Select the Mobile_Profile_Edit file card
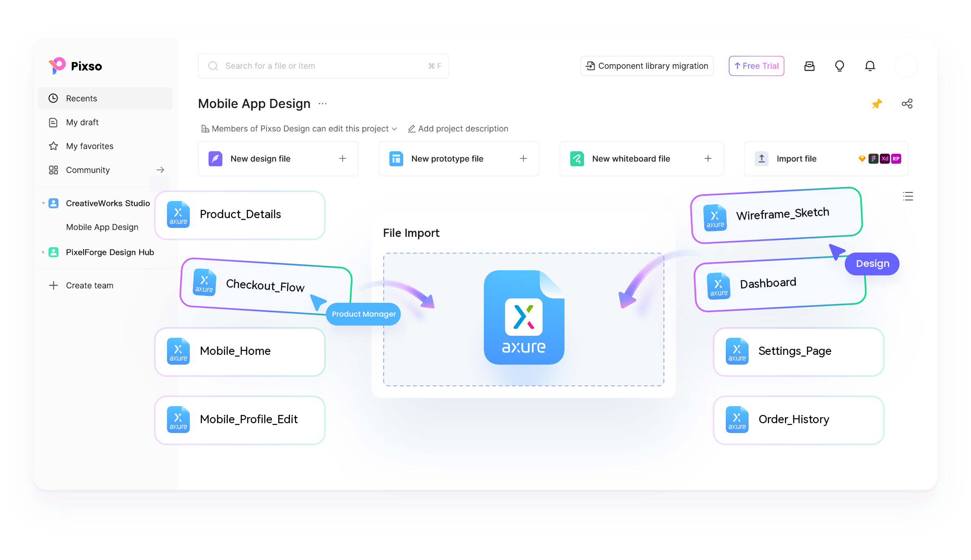This screenshot has height=560, width=971. pos(240,420)
